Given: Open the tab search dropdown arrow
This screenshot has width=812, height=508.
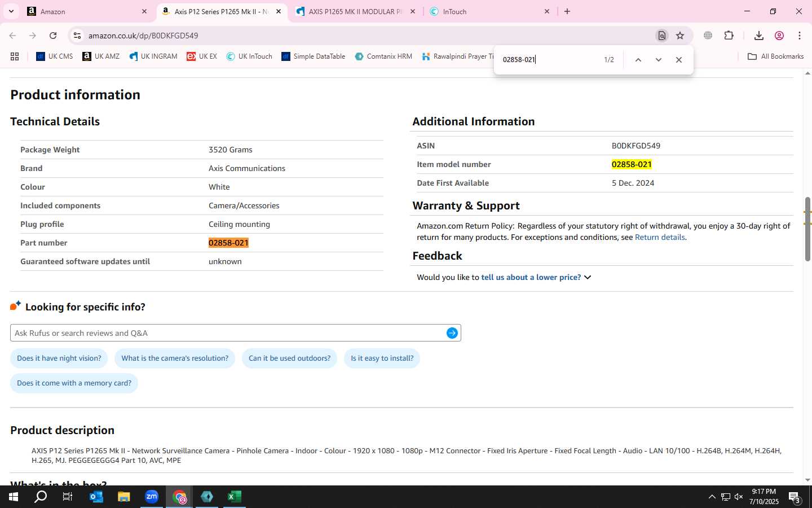Looking at the screenshot, I should pos(11,11).
